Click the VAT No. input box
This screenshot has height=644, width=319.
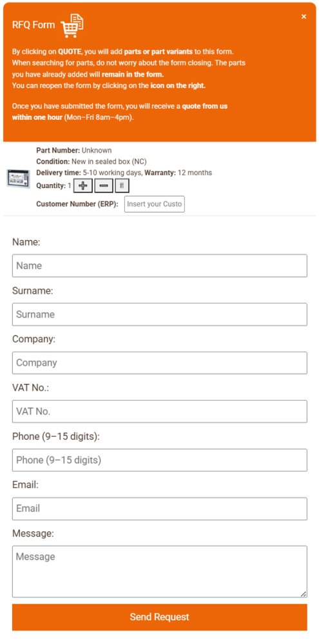160,411
